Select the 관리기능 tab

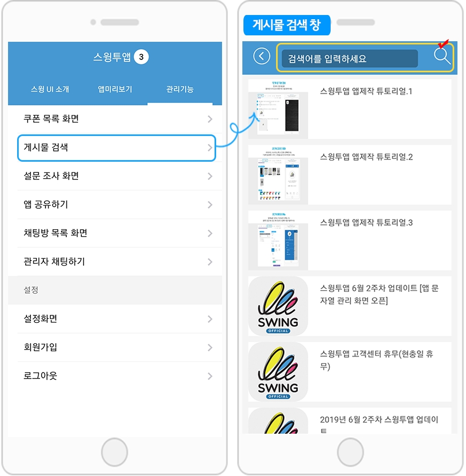pos(180,89)
